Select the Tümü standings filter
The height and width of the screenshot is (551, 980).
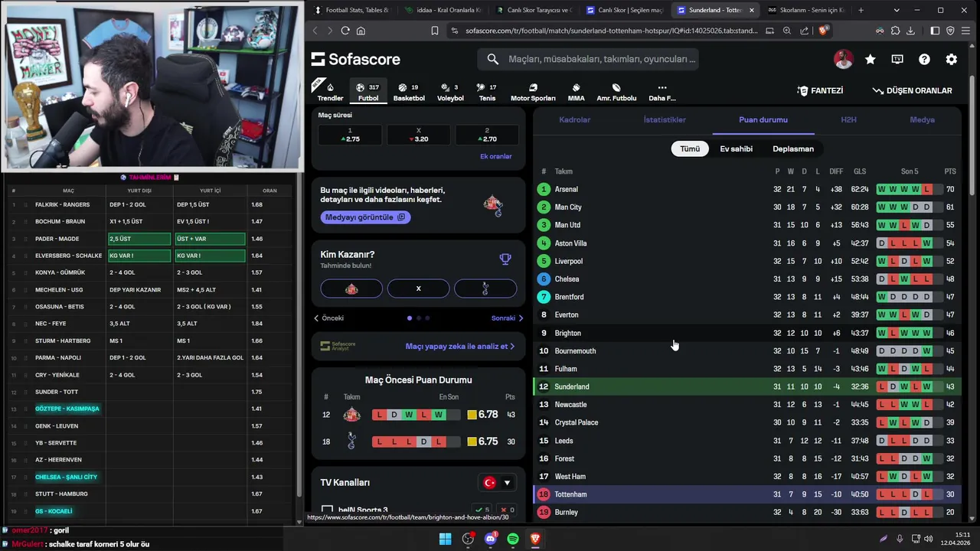pos(690,148)
